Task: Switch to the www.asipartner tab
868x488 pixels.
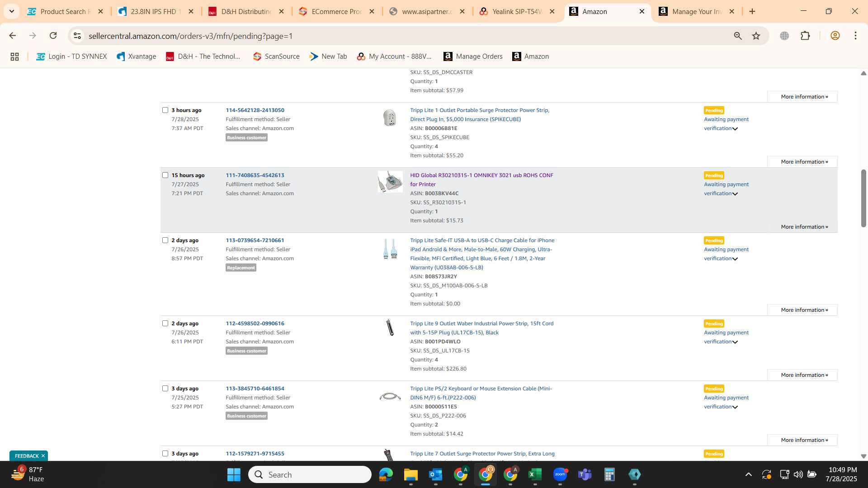Action: [x=426, y=11]
